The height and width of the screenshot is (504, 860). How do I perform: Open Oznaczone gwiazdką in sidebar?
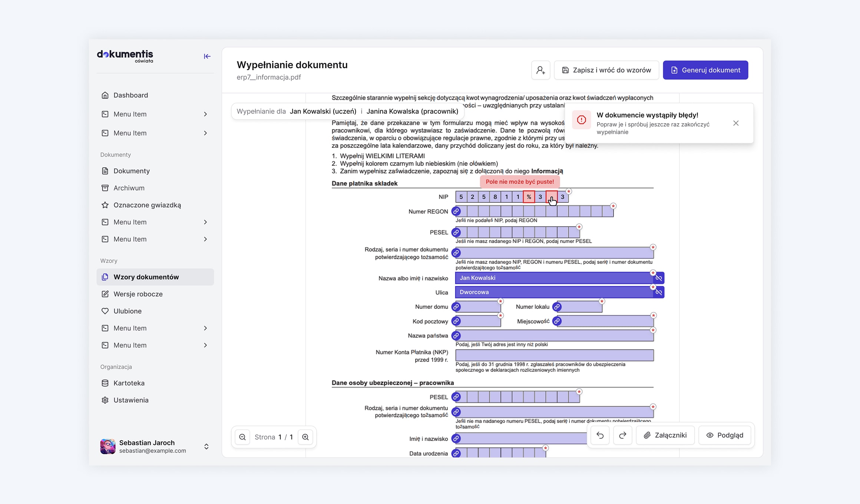click(155, 205)
